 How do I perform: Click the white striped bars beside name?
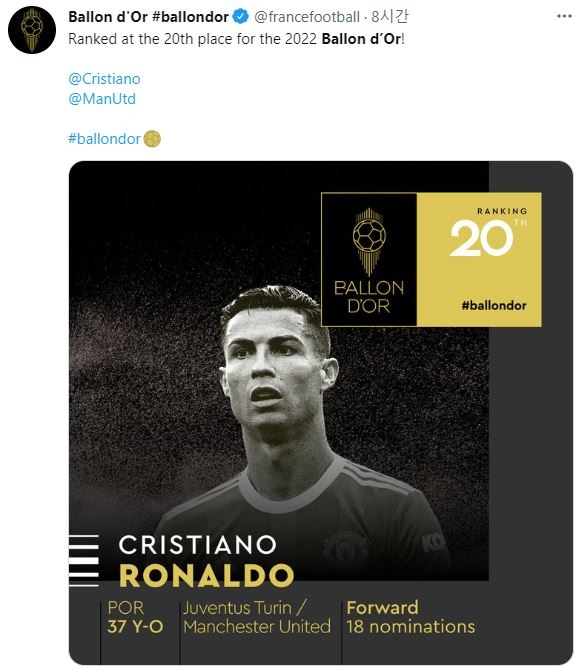coord(84,561)
